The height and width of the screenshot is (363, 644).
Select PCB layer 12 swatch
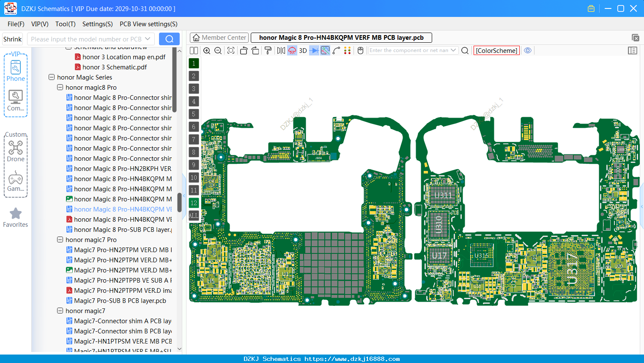click(x=194, y=203)
